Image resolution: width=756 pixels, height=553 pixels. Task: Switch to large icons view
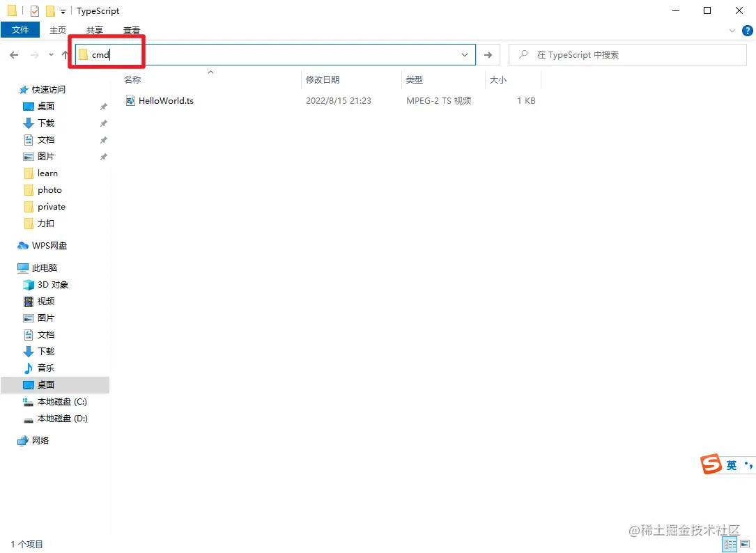(745, 545)
